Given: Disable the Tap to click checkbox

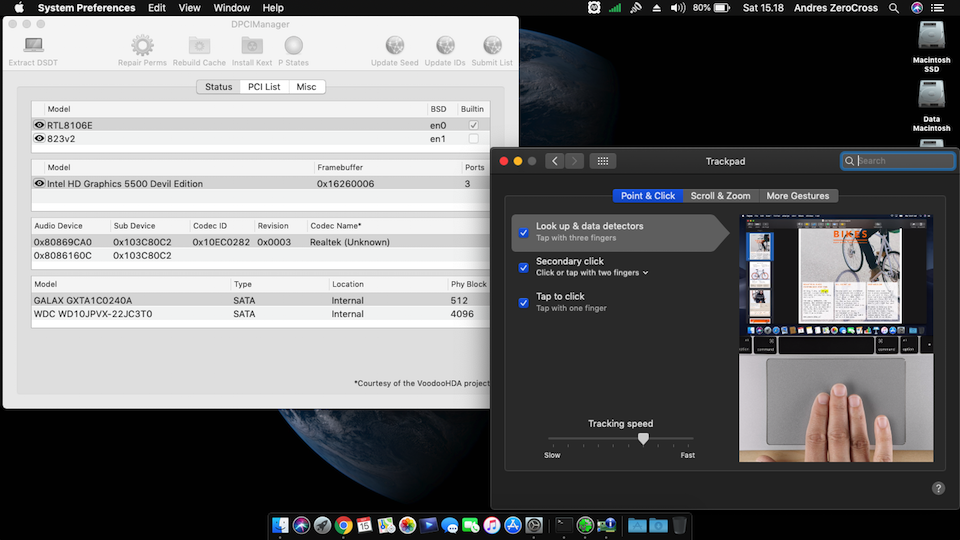Looking at the screenshot, I should pyautogui.click(x=523, y=302).
